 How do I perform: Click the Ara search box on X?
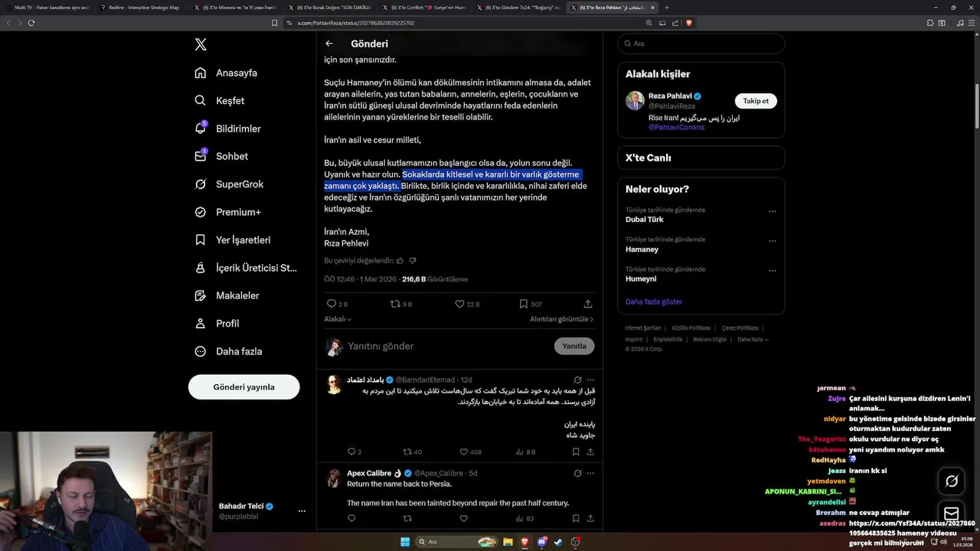tap(701, 44)
